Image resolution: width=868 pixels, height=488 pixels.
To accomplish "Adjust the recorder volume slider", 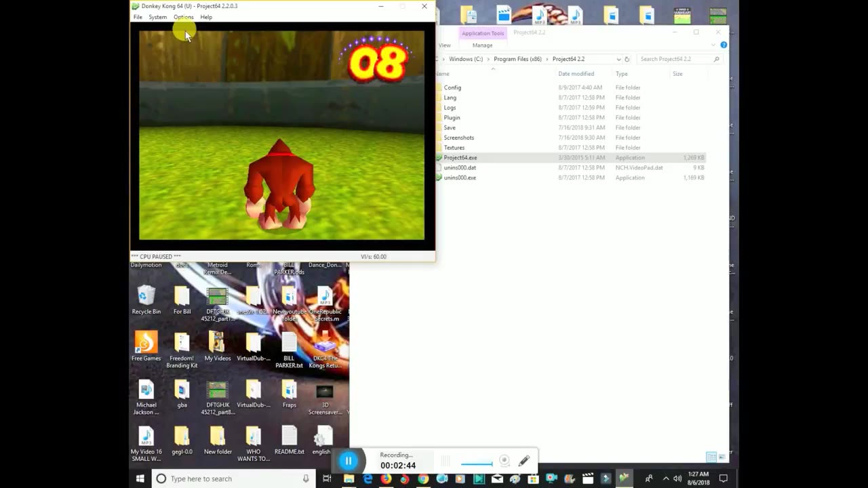I will click(477, 464).
